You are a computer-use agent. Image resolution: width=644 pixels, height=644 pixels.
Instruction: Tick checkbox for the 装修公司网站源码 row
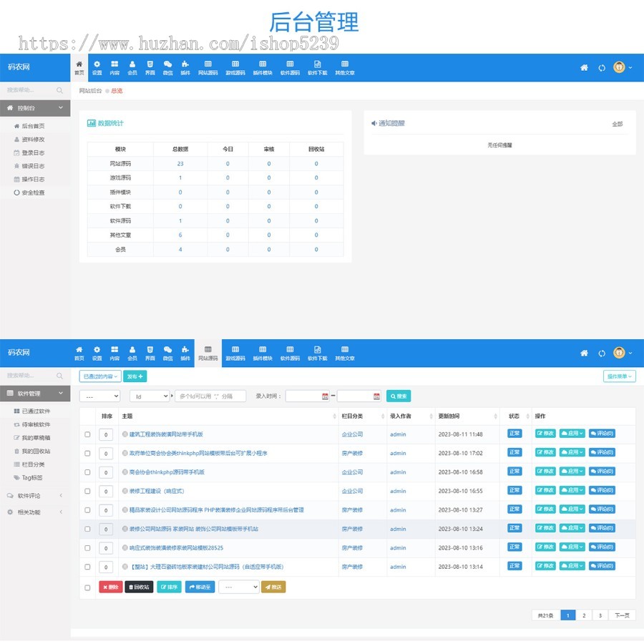point(87,529)
